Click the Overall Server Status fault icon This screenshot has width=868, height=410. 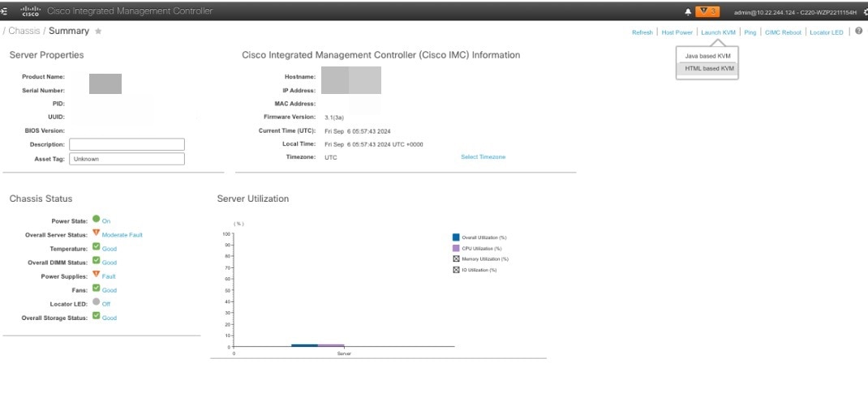(97, 233)
